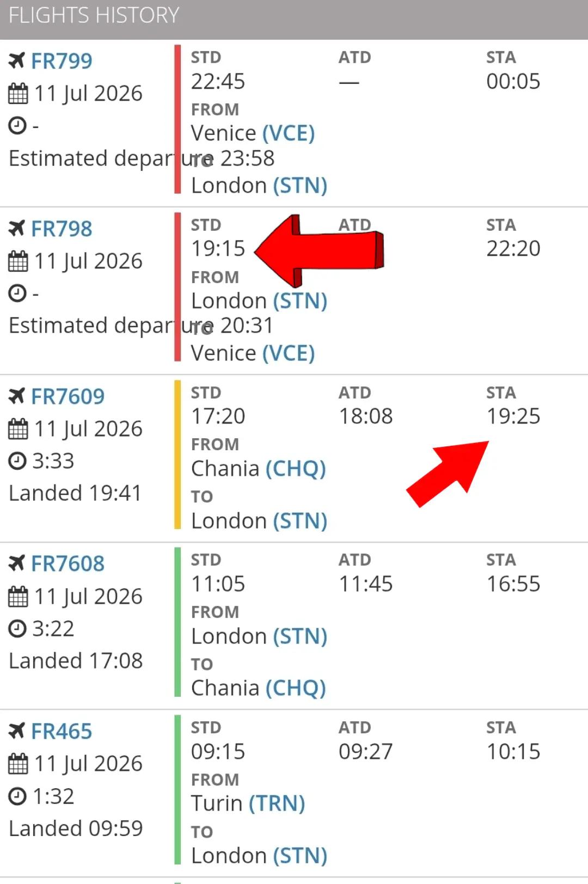Click airplane icon beside FR7609
Viewport: 588px width, 884px height.
pos(17,396)
